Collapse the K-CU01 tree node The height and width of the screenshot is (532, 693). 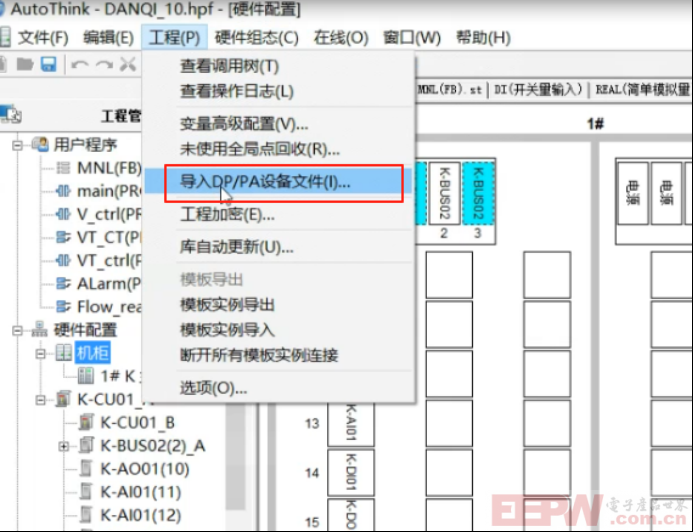(x=41, y=400)
